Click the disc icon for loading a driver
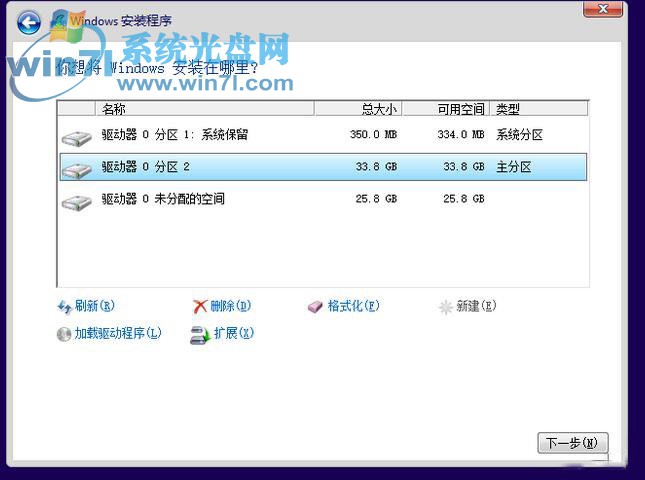645x480 pixels. (64, 334)
